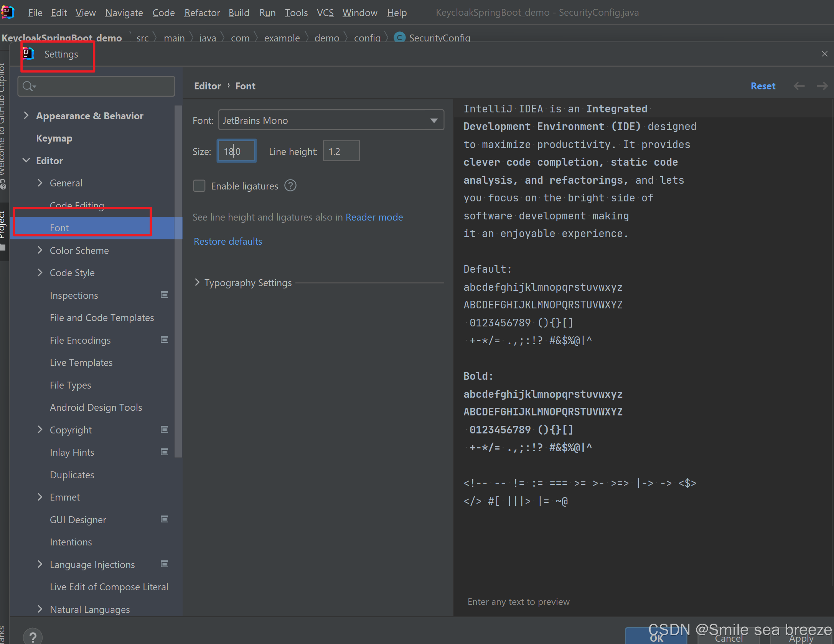
Task: Click the File Encodings project-level icon
Action: 164,339
